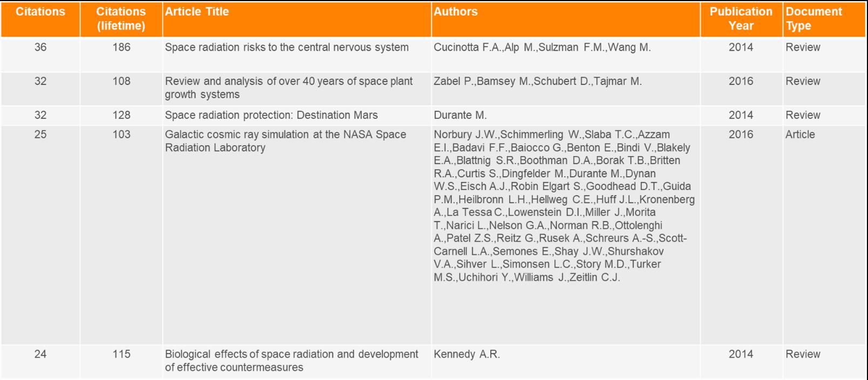Click author Kennedy A.R. cell
This screenshot has width=868, height=380.
(x=467, y=354)
